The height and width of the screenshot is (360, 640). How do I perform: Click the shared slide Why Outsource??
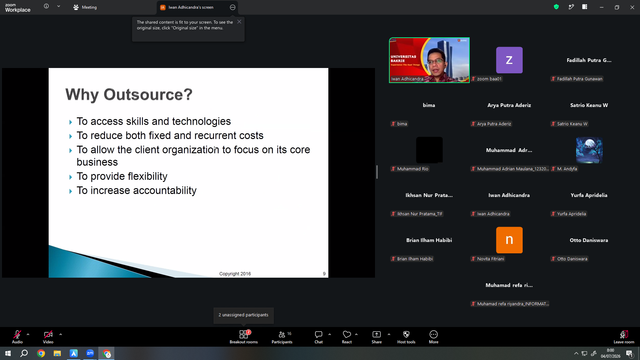click(x=188, y=173)
